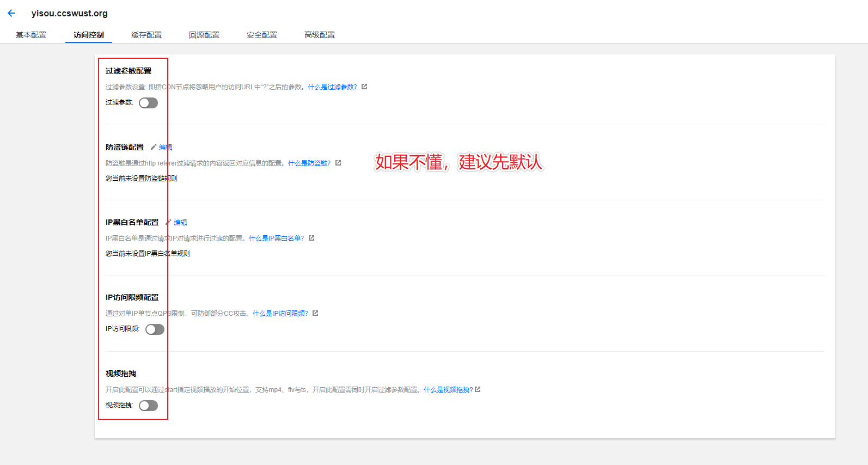Click 编辑 link for IP黑白名单配置
The image size is (868, 465).
[181, 223]
